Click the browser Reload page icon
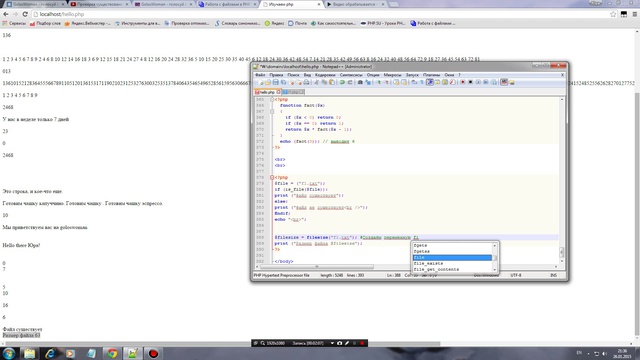Image resolution: width=640 pixels, height=360 pixels. (25, 14)
